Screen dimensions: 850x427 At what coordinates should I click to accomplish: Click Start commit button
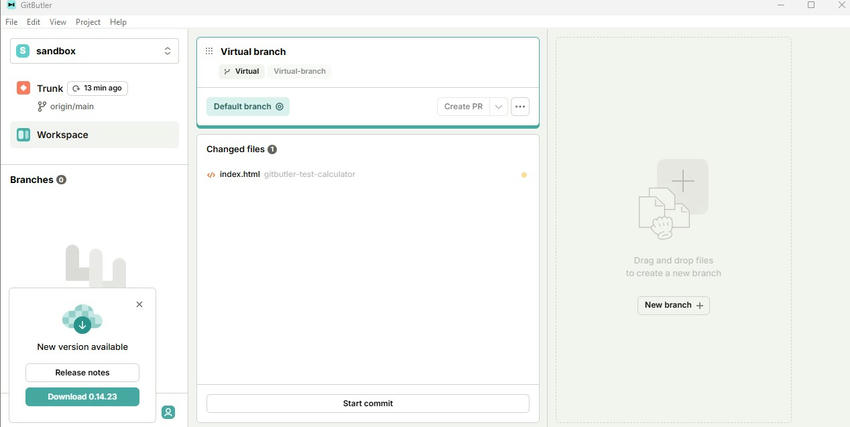click(368, 404)
